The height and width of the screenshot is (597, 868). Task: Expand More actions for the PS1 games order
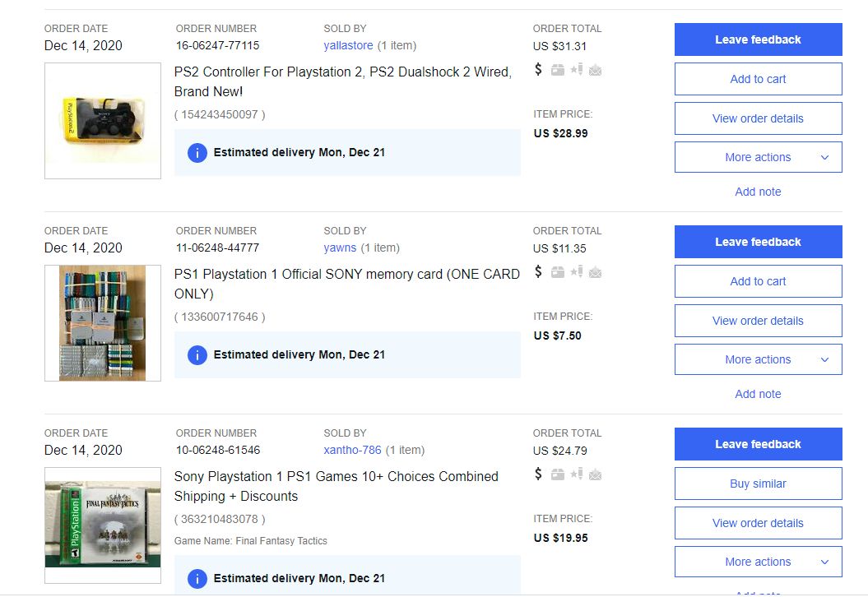coord(758,562)
